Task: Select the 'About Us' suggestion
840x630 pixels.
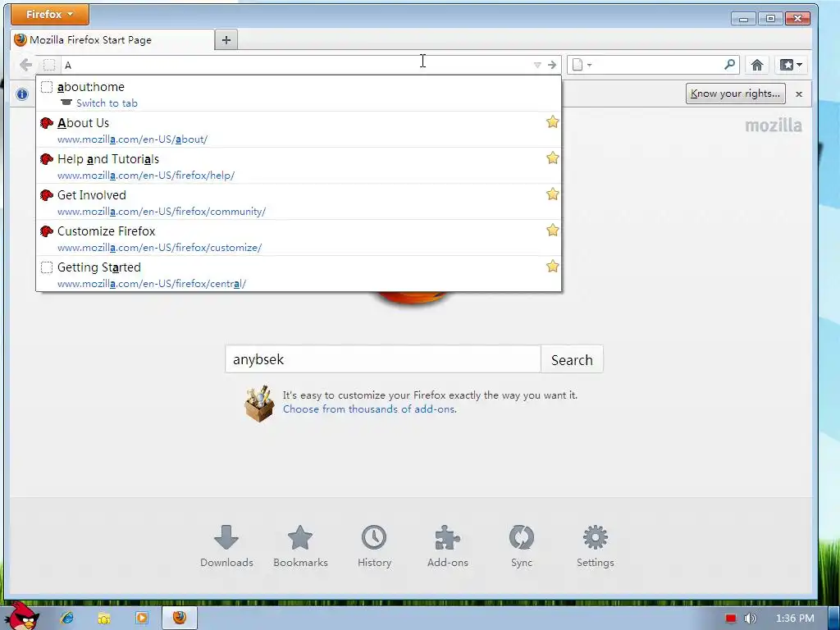Action: 299,130
